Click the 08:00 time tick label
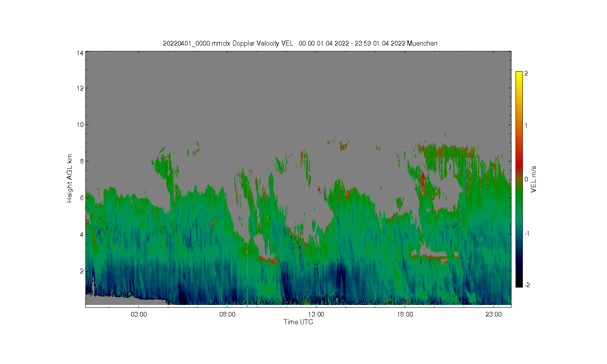This screenshot has height=364, width=607. point(227,315)
